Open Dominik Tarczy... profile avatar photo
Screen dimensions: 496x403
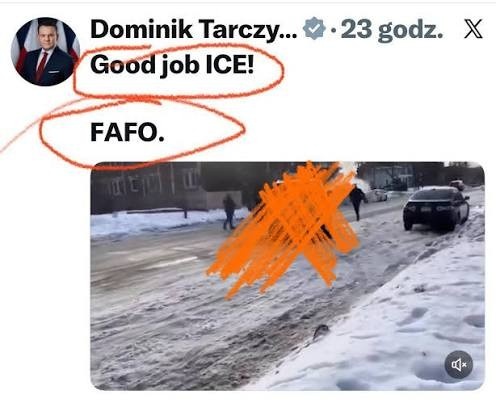(45, 51)
